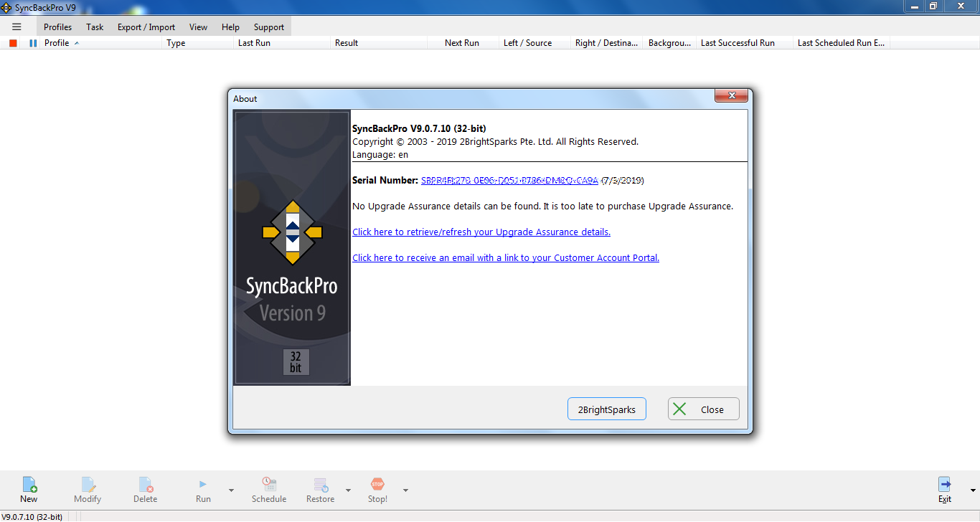Screen dimensions: 980x522
Task: Click the Delete profile toolbar icon
Action: 145,490
